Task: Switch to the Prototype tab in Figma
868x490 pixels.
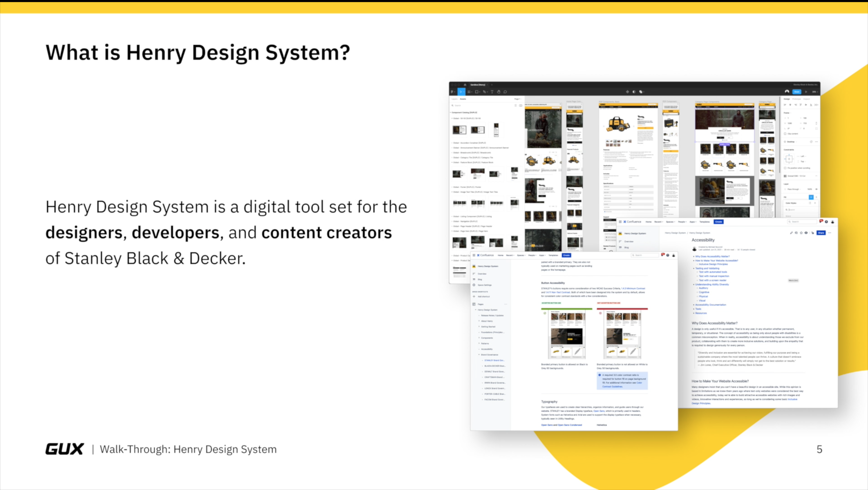Action: 796,99
